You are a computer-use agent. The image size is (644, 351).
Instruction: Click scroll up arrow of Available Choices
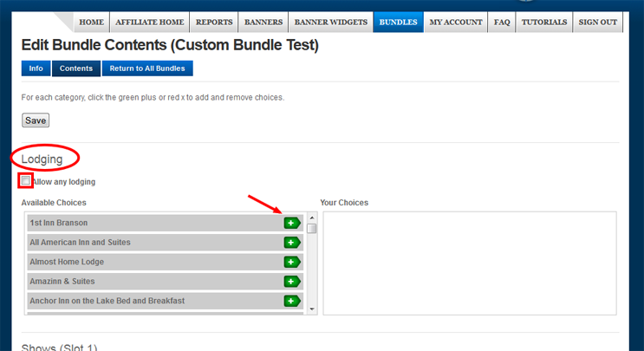pyautogui.click(x=312, y=218)
